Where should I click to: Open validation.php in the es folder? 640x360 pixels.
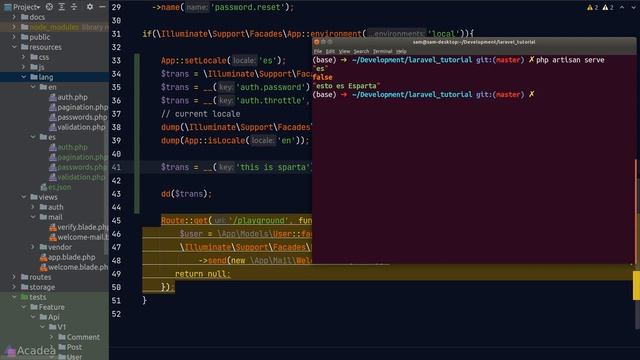tap(77, 177)
